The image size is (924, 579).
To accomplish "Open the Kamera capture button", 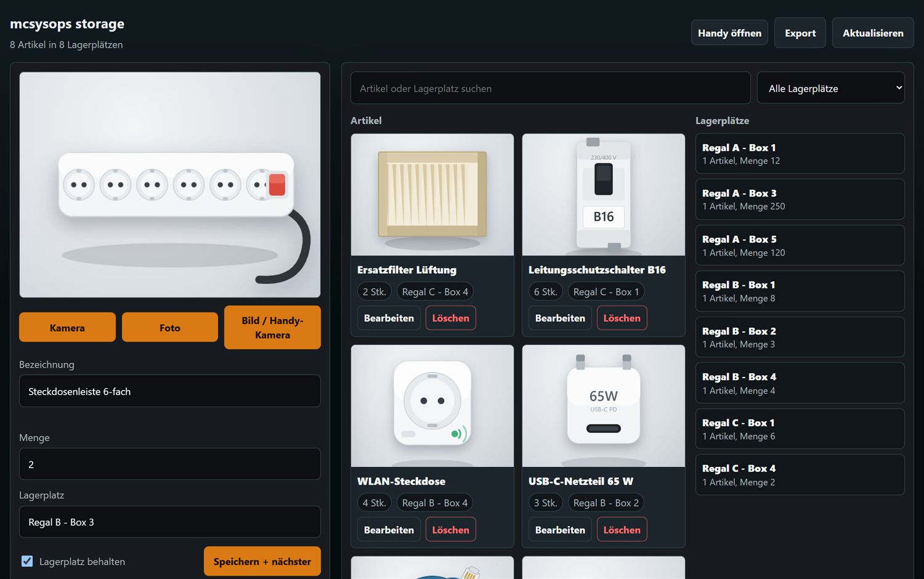I will click(x=67, y=328).
